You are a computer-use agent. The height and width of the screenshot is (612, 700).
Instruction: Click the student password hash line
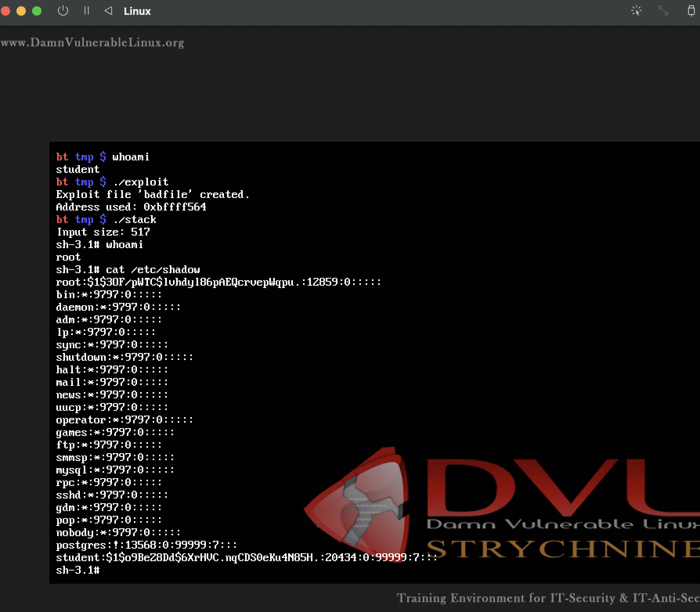point(247,558)
